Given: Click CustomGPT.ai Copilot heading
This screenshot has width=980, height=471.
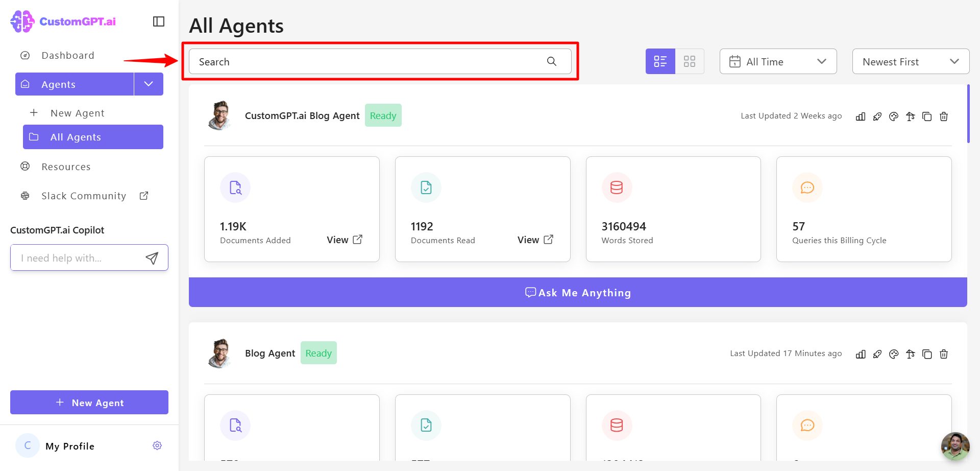Looking at the screenshot, I should [57, 230].
